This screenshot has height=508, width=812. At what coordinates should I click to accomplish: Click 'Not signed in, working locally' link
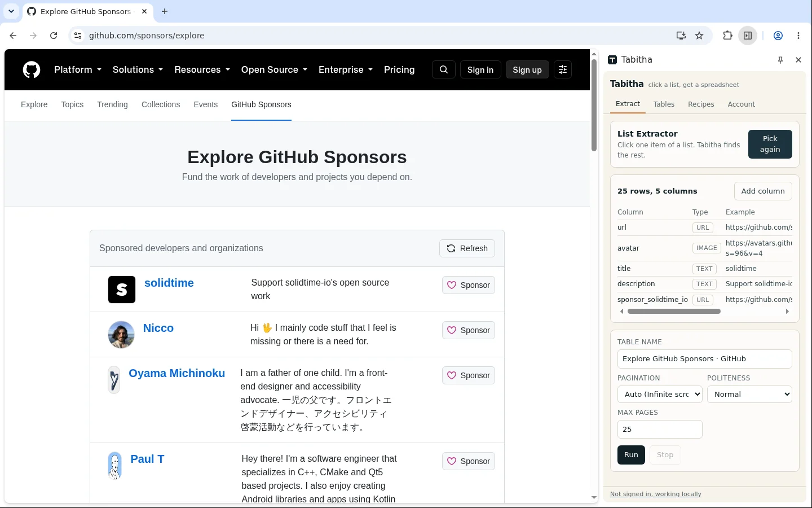tap(656, 494)
